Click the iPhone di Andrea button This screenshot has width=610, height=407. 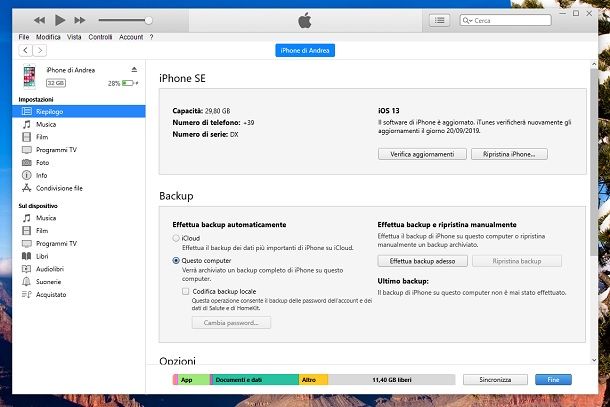305,50
